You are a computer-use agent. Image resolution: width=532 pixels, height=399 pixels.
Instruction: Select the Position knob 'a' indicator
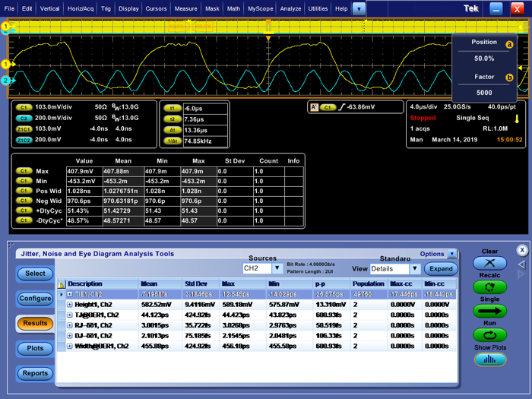click(509, 44)
